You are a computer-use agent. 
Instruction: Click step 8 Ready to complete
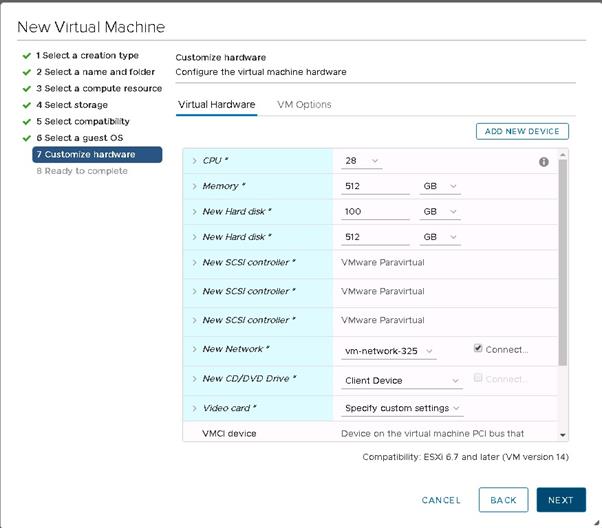coord(82,171)
